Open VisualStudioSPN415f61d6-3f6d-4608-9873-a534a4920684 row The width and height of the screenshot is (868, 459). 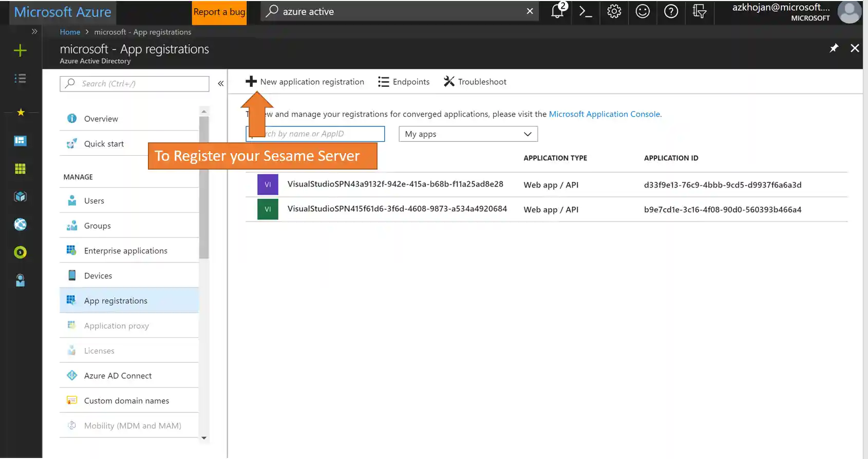coord(546,209)
